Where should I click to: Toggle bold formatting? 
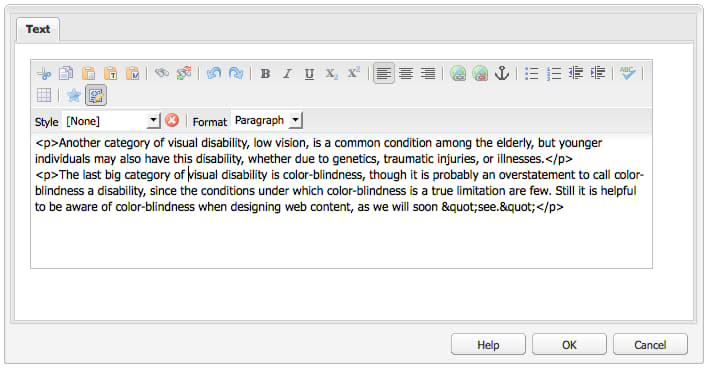tap(265, 73)
